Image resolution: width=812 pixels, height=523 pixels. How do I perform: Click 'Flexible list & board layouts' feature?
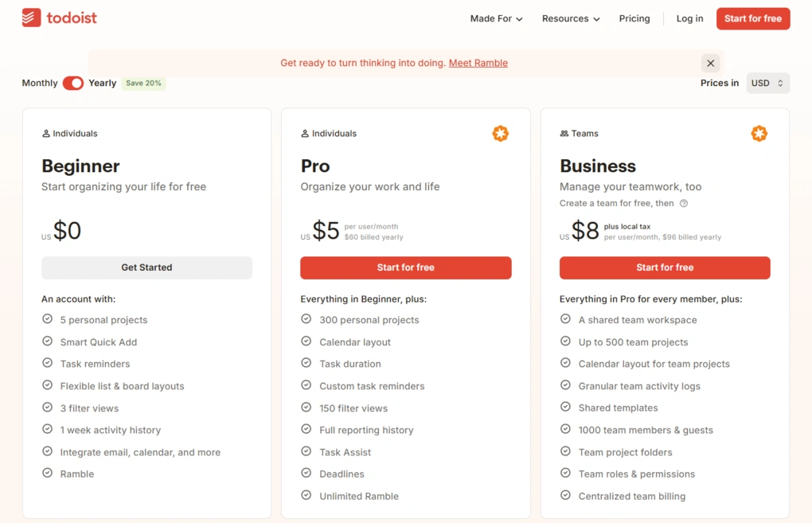[x=123, y=386]
